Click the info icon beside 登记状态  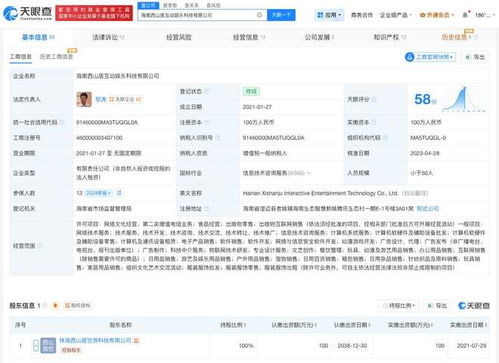[206, 91]
